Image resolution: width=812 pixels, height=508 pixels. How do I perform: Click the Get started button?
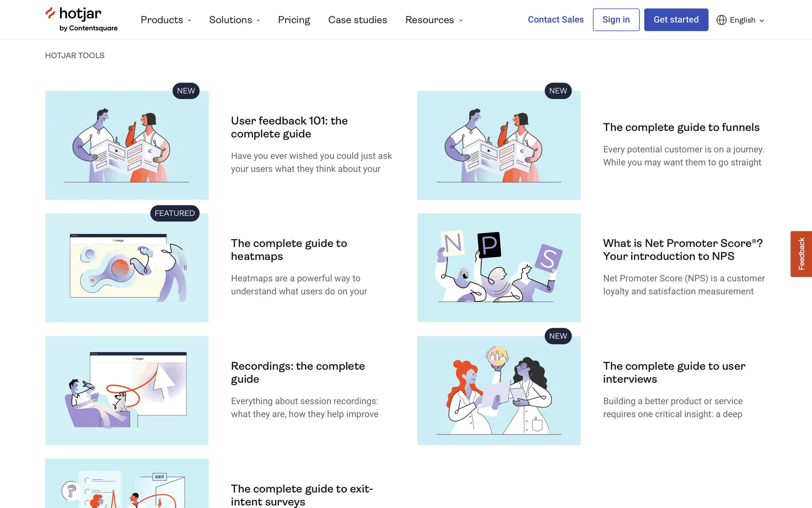(676, 19)
